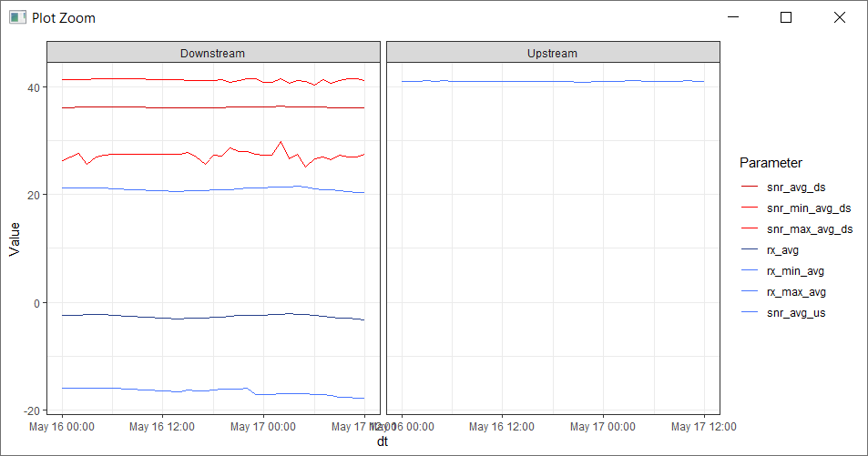The image size is (868, 456).
Task: Minimize the Plot Zoom window
Action: (733, 17)
